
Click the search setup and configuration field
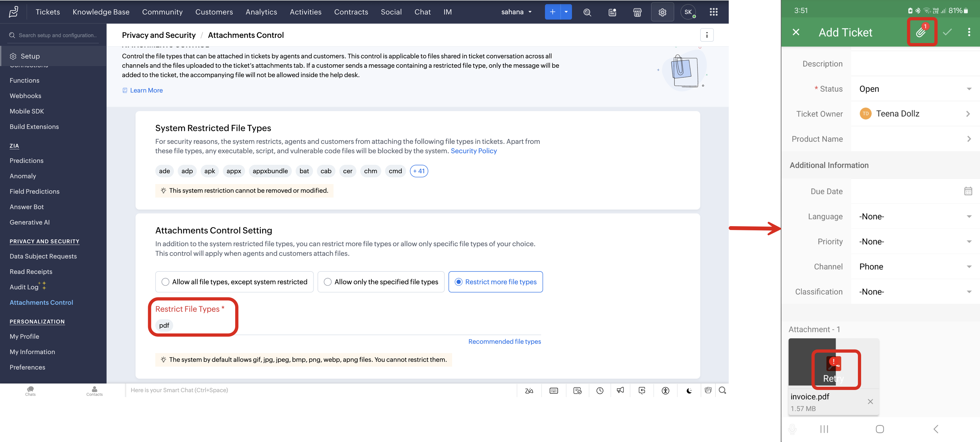(57, 35)
